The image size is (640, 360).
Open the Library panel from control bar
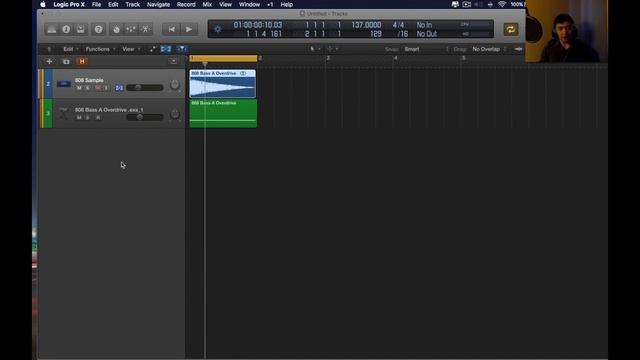[51, 29]
